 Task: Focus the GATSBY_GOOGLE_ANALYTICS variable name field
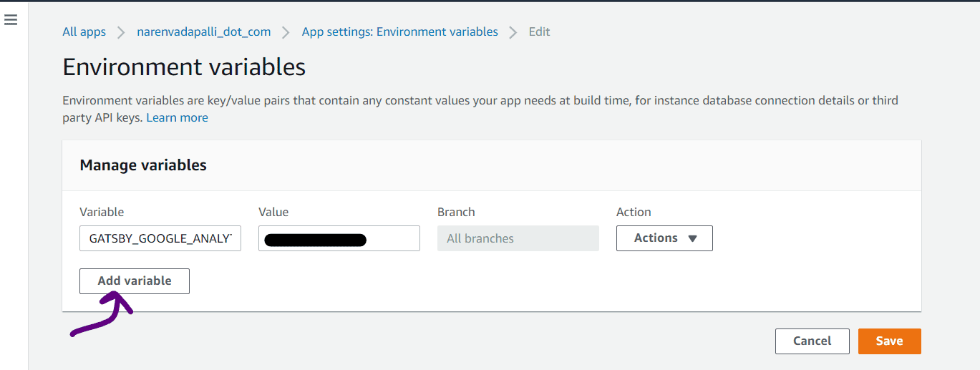coord(160,238)
